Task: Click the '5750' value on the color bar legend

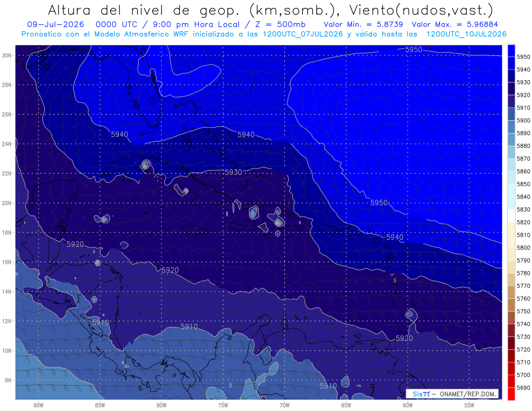Action: click(523, 311)
